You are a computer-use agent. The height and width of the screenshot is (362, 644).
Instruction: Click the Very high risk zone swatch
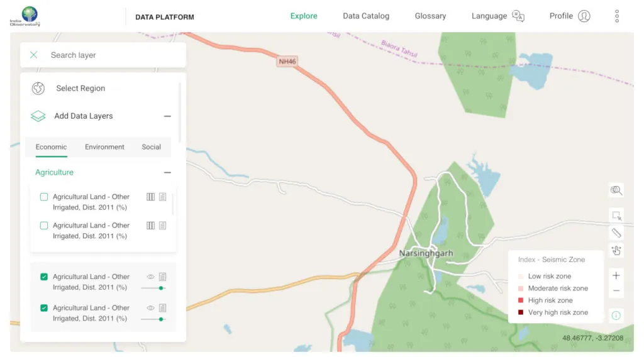(521, 313)
